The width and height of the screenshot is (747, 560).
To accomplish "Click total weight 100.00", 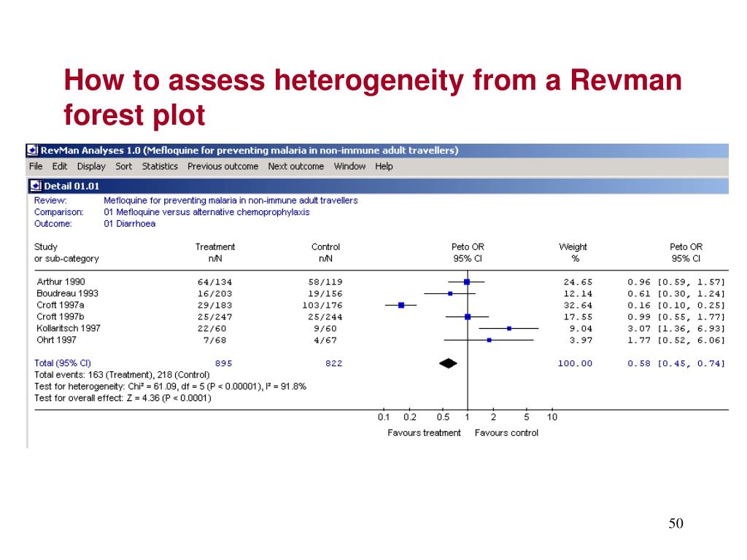I will (575, 363).
